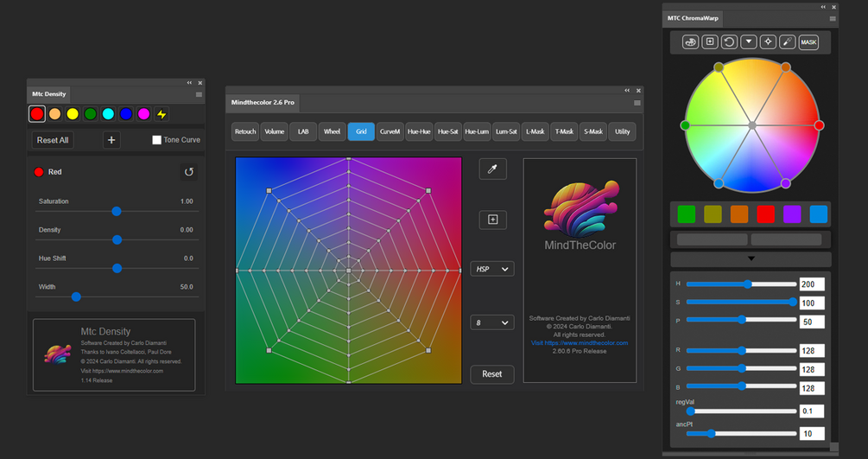Click the purple swatch in ChromaWarp
Viewport: 868px width, 459px height.
click(x=792, y=214)
